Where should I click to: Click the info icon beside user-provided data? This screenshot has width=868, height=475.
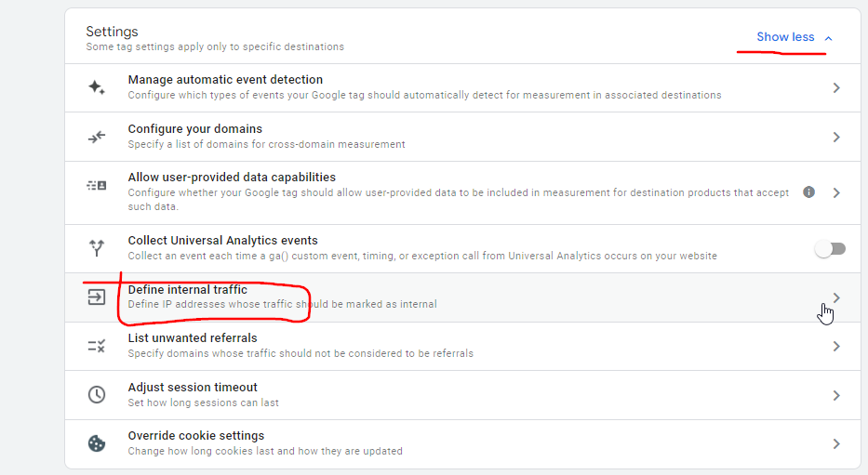pos(808,192)
